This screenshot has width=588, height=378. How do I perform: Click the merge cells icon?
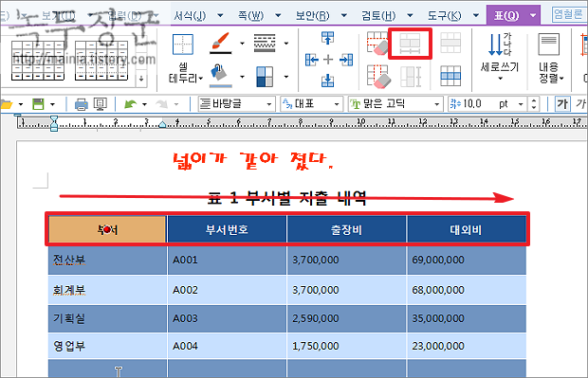(450, 43)
